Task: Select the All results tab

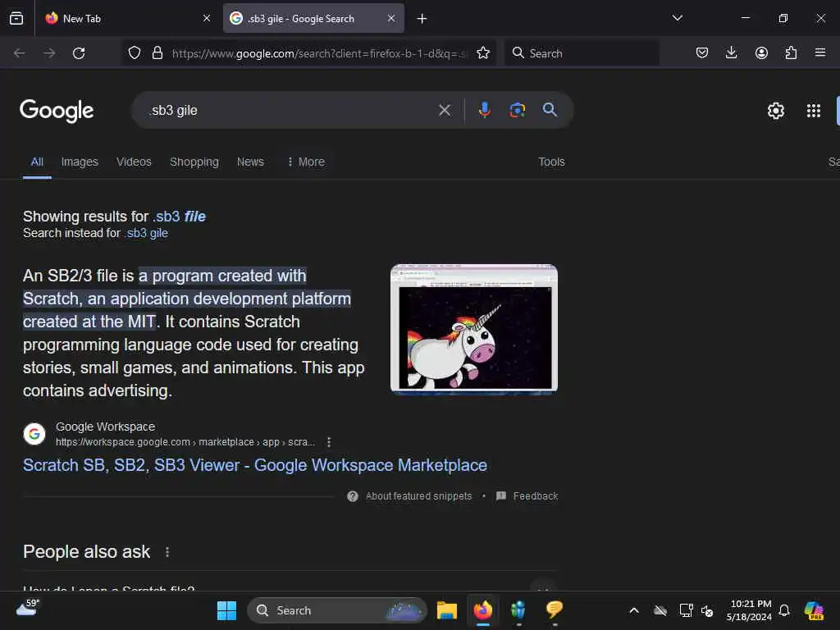Action: pos(37,162)
